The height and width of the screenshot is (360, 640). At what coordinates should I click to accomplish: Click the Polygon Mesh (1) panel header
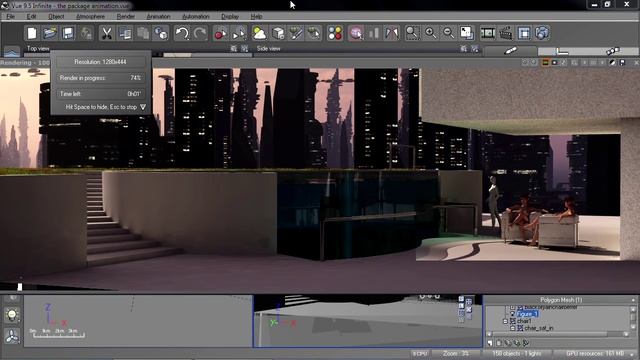561,300
